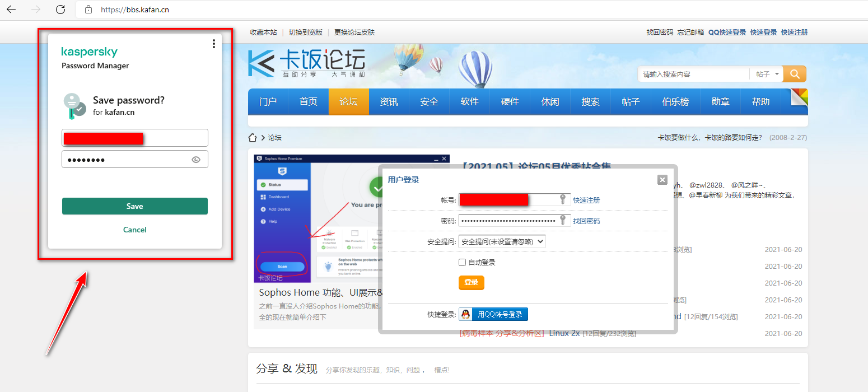868x392 pixels.
Task: Open 卡饭要做什么，卡饭的路要如何走? announcement
Action: tap(711, 138)
